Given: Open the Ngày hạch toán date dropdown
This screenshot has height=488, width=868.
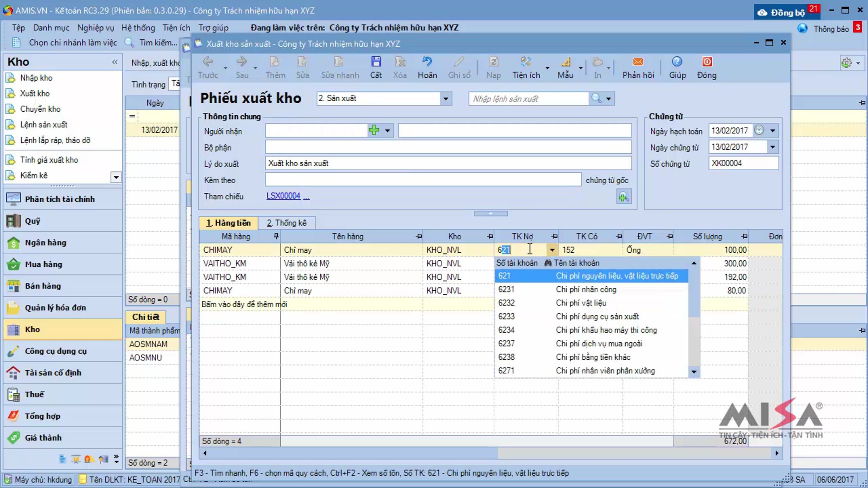Looking at the screenshot, I should point(773,130).
